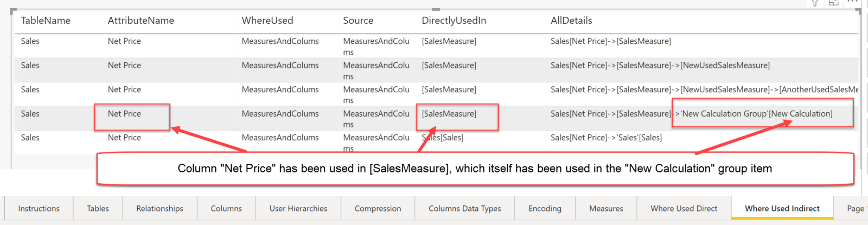The height and width of the screenshot is (225, 868).
Task: Sort by the AttributeName column header
Action: [141, 21]
